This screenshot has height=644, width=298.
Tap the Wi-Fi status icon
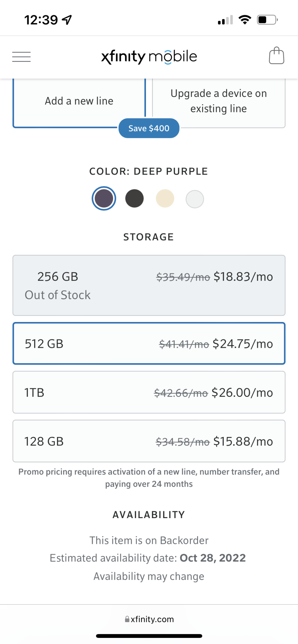pyautogui.click(x=245, y=20)
